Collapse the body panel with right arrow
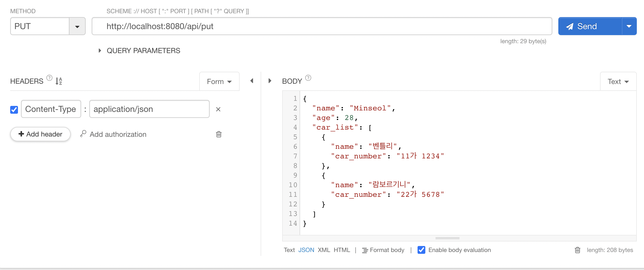644x270 pixels. 270,81
